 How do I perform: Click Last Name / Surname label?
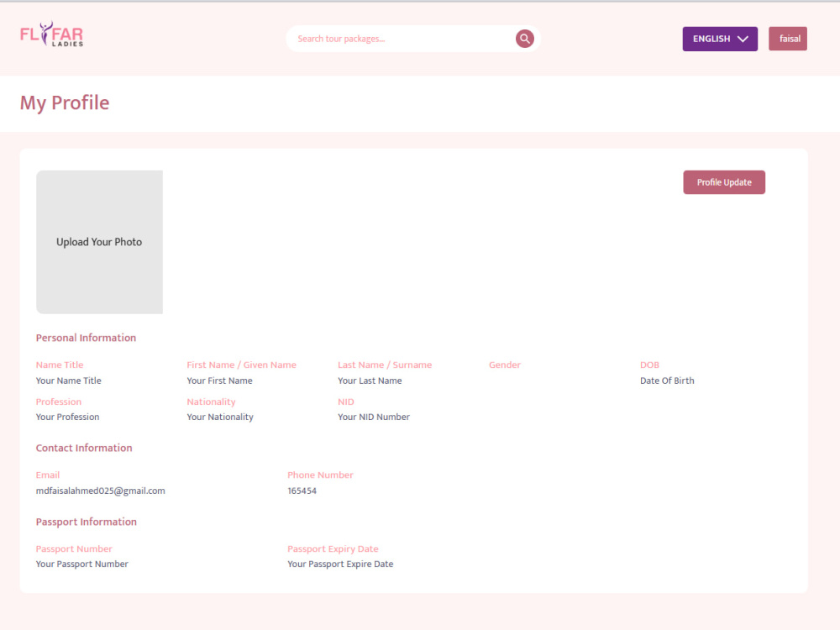[385, 365]
